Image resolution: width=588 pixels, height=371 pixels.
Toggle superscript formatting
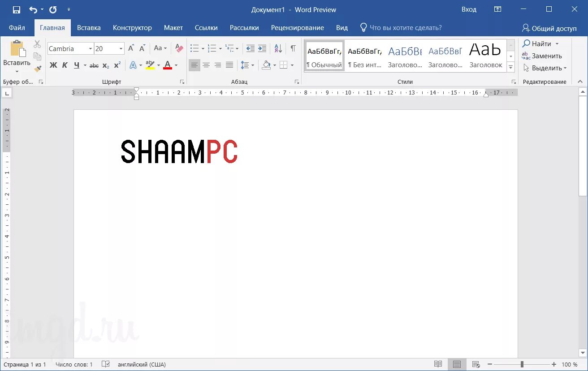[117, 65]
